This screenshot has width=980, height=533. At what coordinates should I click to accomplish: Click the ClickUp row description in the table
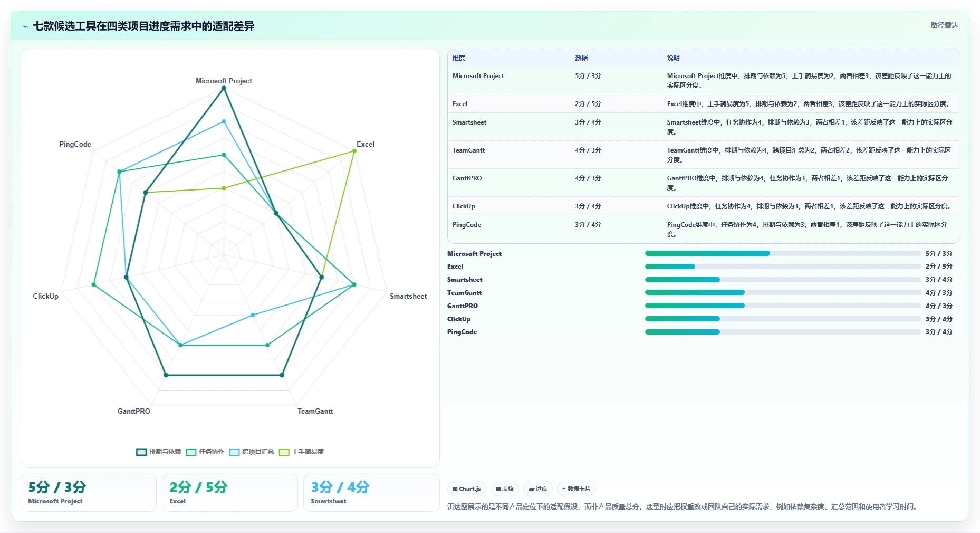(810, 206)
